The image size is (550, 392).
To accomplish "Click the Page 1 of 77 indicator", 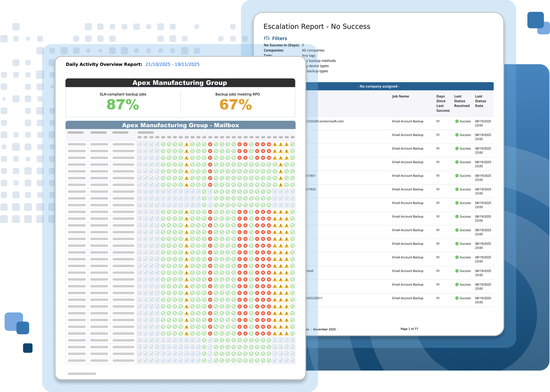I will click(x=409, y=329).
